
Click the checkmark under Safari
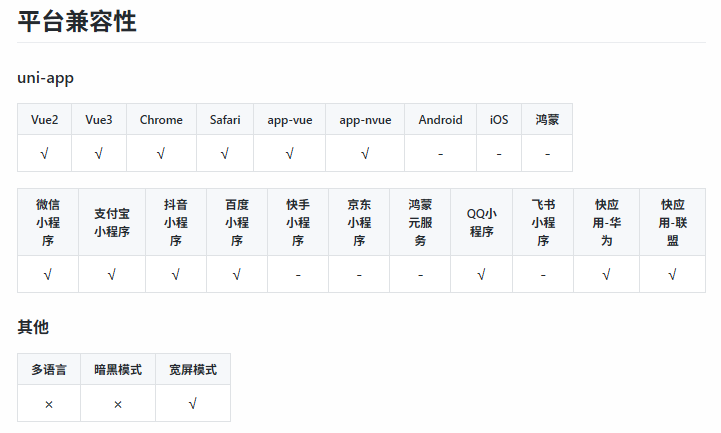pos(225,154)
